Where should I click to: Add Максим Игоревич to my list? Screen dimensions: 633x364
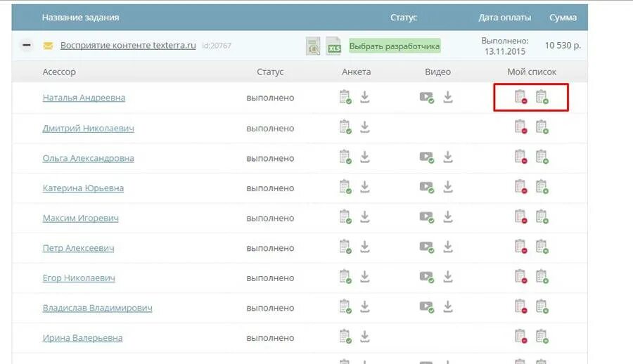542,216
